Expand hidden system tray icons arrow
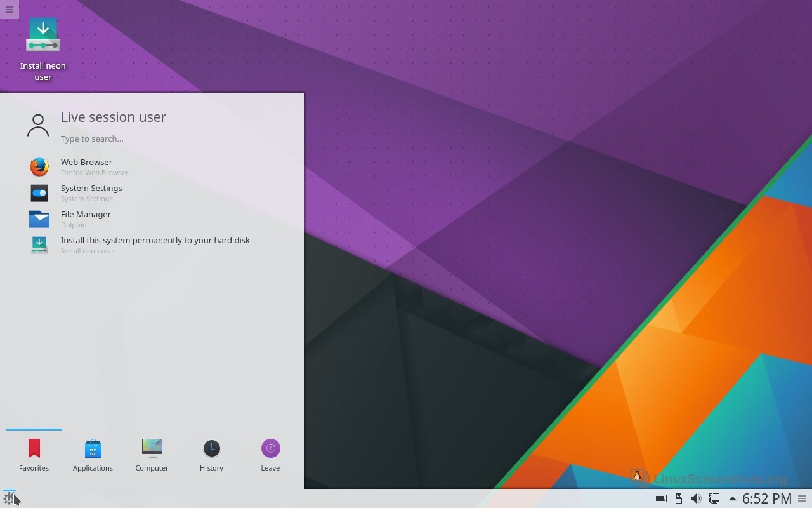 tap(732, 499)
